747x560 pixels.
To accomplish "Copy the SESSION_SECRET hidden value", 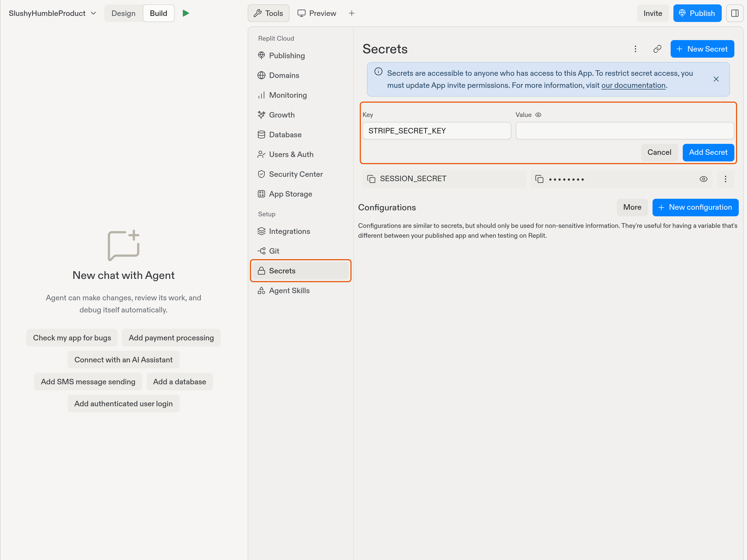I will [x=539, y=179].
